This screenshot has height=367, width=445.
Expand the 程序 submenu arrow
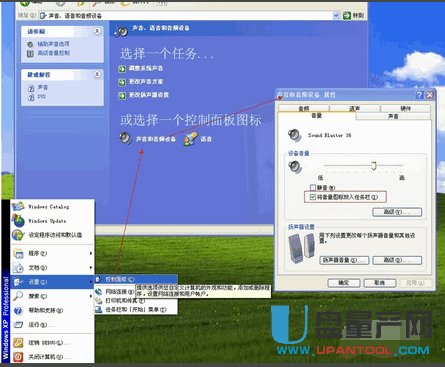[x=91, y=253]
